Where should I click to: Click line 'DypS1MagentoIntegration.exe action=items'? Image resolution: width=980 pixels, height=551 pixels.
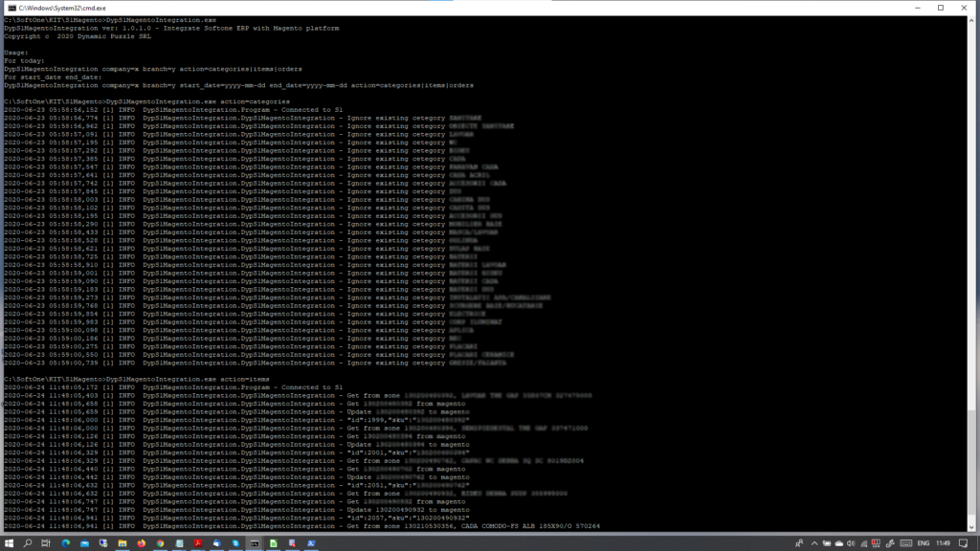[x=137, y=379]
